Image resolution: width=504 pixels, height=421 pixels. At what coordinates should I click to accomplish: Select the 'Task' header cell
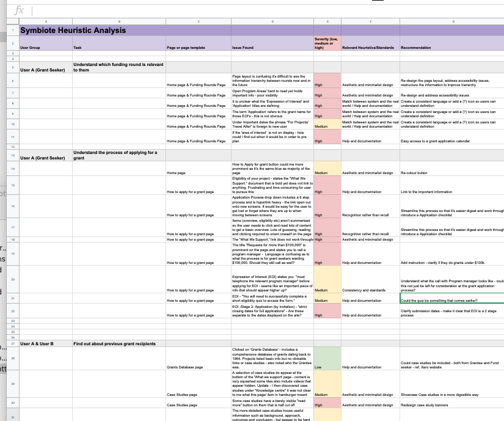[x=119, y=43]
